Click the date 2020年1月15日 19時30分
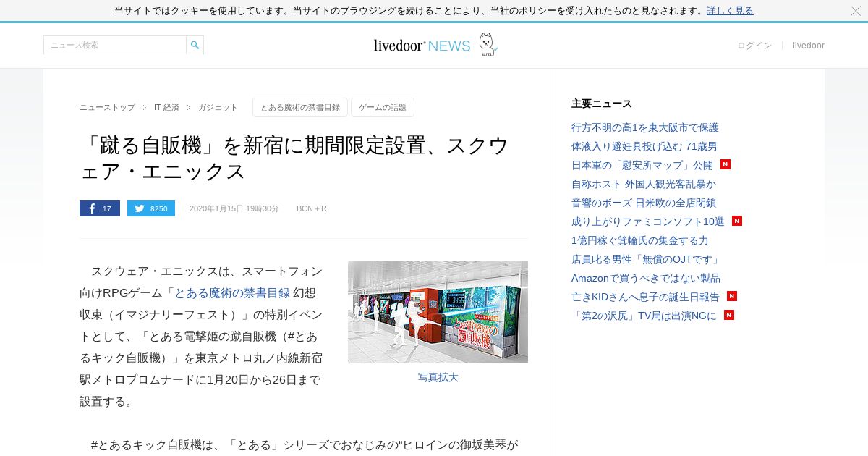868x456 pixels. tap(234, 208)
